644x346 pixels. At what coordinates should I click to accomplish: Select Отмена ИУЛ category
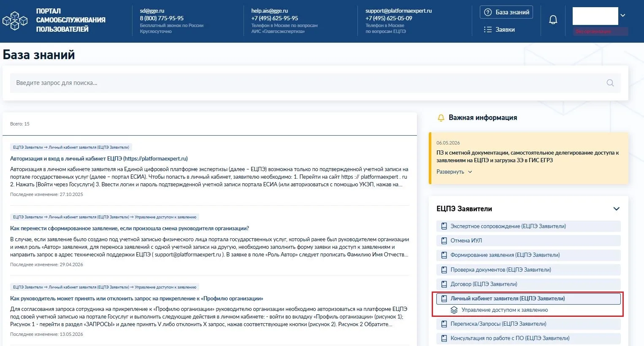point(528,241)
